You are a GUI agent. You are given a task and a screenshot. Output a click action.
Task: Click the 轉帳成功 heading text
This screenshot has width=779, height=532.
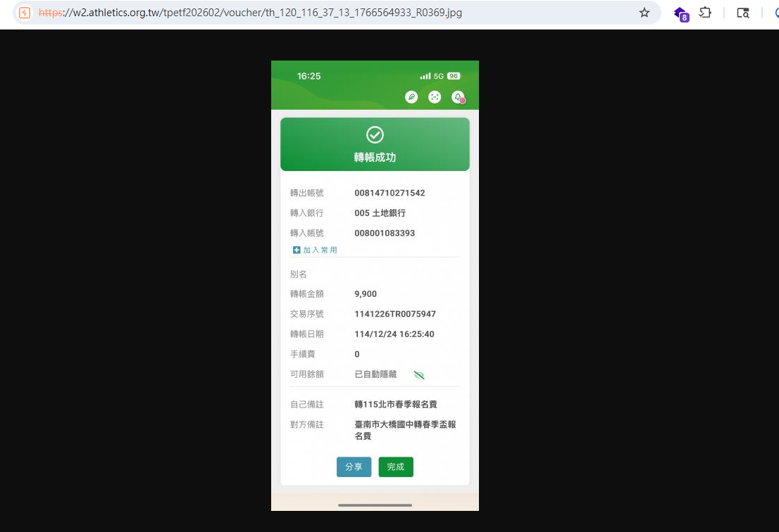coord(375,158)
